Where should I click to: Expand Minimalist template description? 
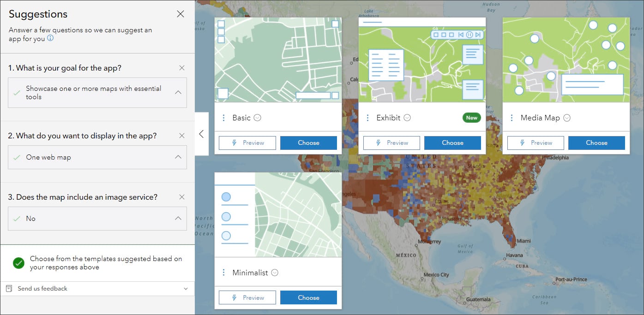coord(275,273)
